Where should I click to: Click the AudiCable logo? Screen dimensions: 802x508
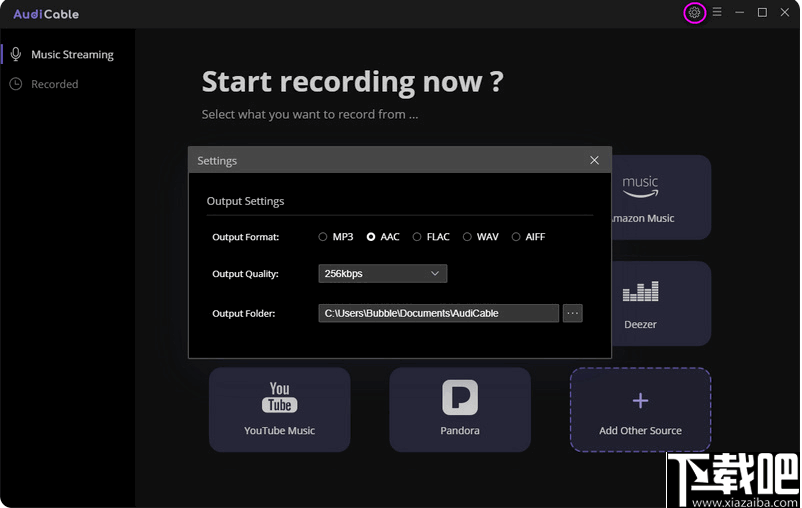pyautogui.click(x=46, y=14)
